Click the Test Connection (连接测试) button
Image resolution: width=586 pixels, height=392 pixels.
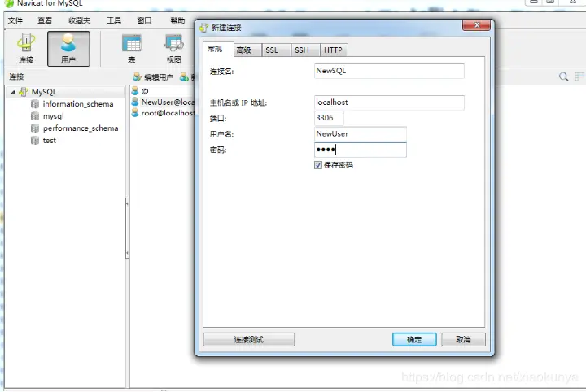click(x=249, y=339)
